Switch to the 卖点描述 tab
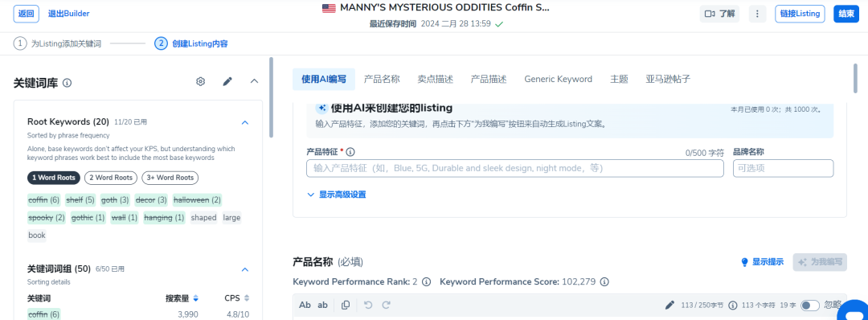Viewport: 868px width, 320px height. click(435, 79)
